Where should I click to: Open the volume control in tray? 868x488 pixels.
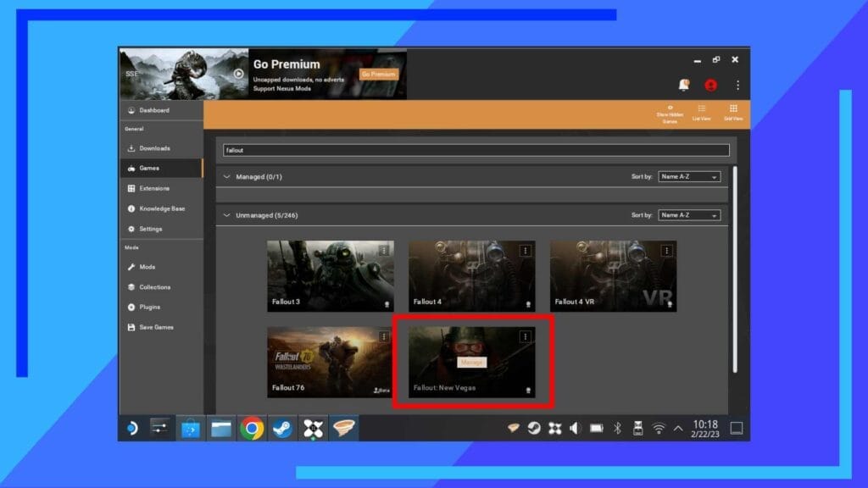[576, 428]
